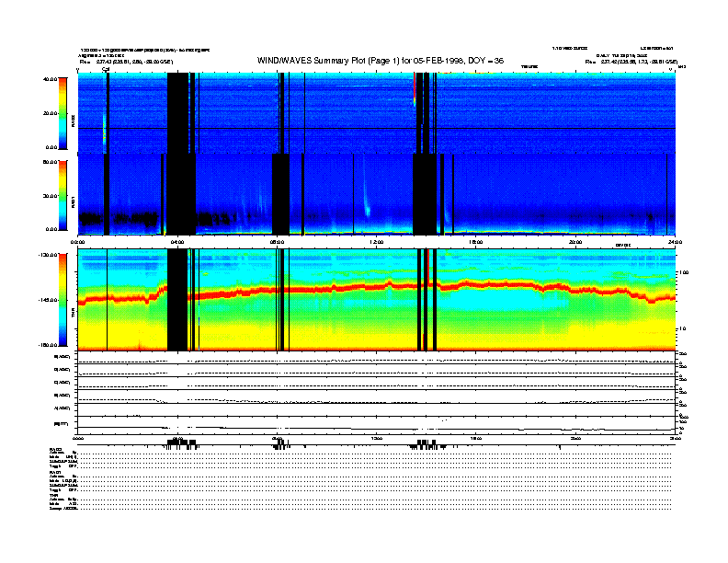Image resolution: width=728 pixels, height=563 pixels.
Task: Click the 20.00 value on RAD2 color scale
Action: pos(50,113)
